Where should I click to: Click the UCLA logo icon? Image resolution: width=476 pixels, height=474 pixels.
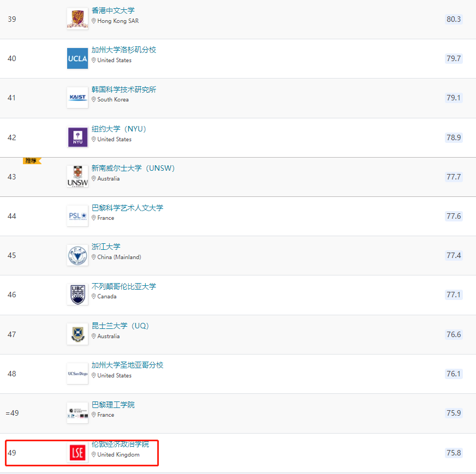[77, 58]
